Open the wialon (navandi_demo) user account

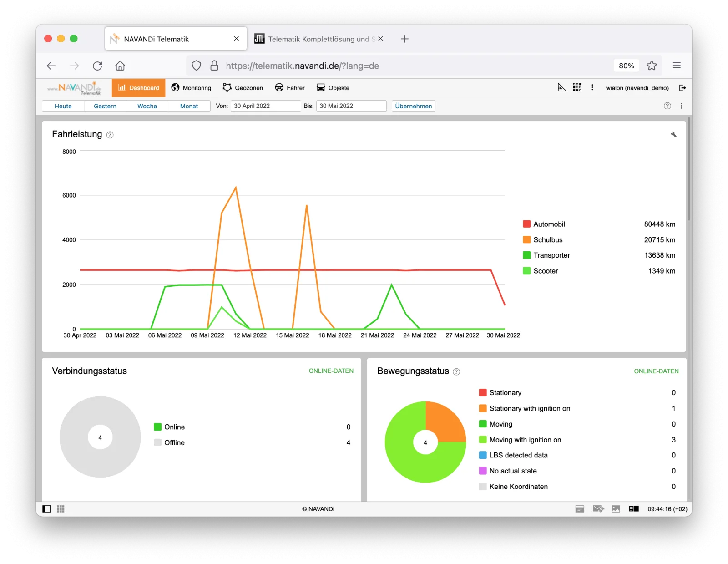(x=637, y=88)
